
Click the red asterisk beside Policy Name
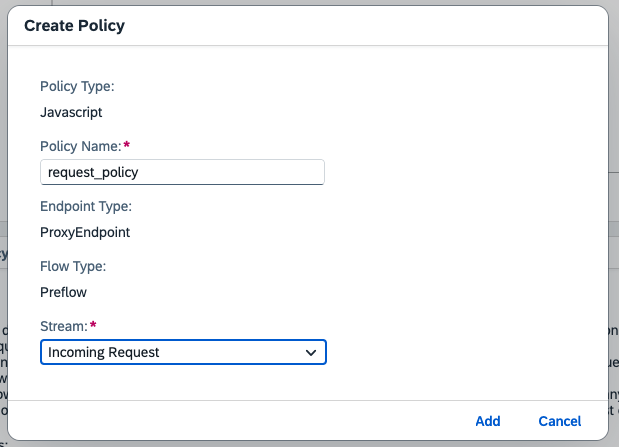click(x=127, y=146)
